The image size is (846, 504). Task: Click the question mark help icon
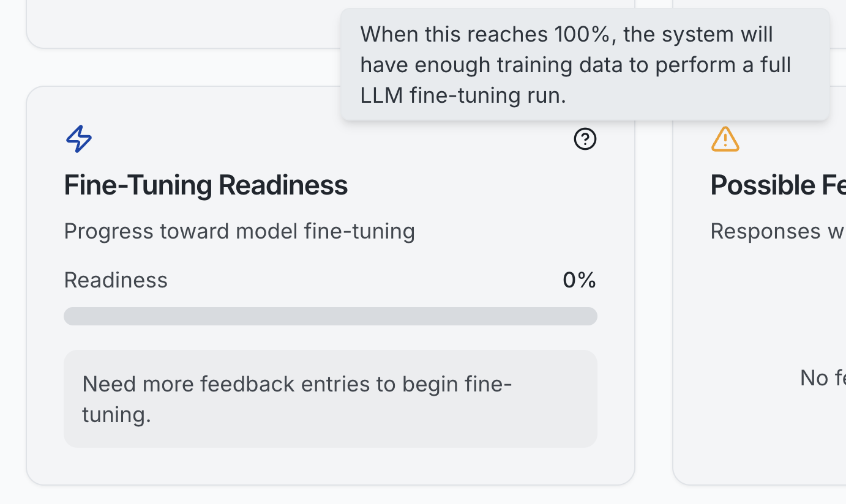(x=585, y=139)
